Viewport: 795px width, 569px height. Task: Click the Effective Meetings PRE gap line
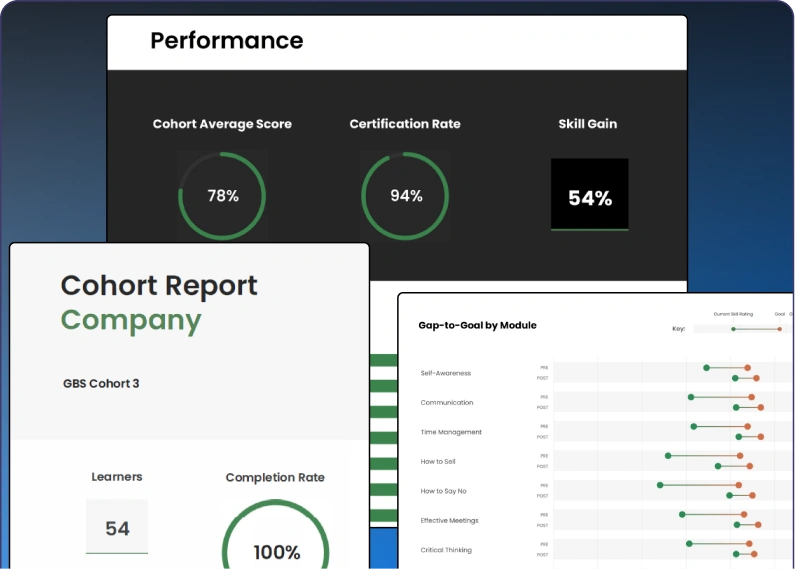713,514
